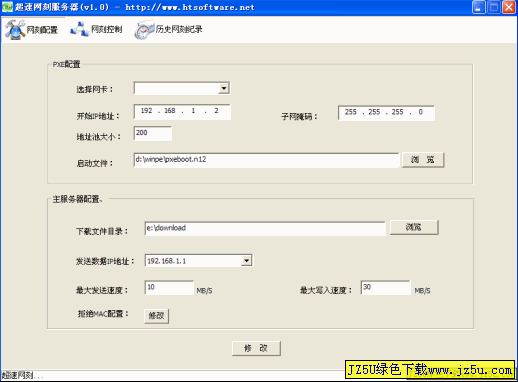518x382 pixels.
Task: Minimize the window
Action: (x=478, y=7)
